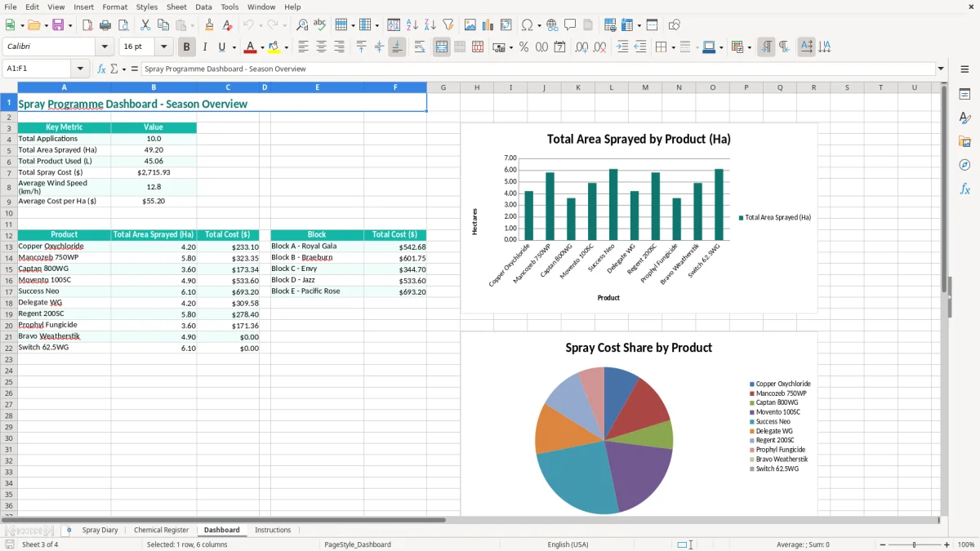The image size is (980, 551).
Task: Switch to Spray Diary sheet tab
Action: [100, 530]
